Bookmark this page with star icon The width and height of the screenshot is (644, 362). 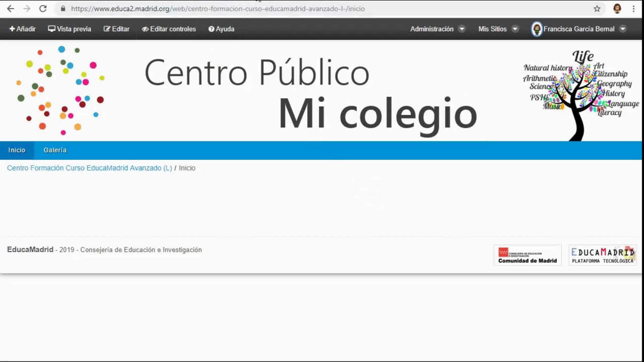tap(597, 9)
